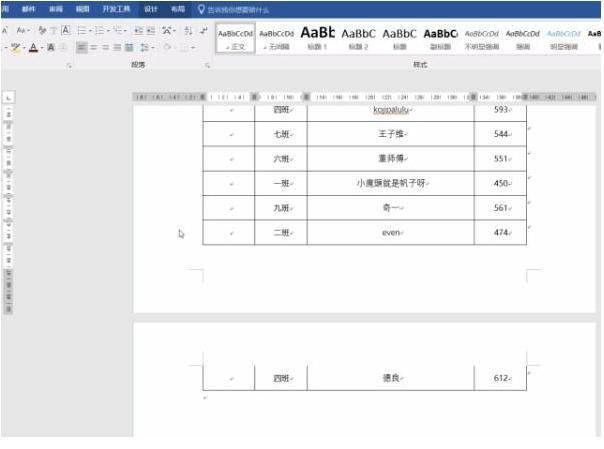Apply the 副标题 style
This screenshot has width=604, height=449.
(x=440, y=39)
